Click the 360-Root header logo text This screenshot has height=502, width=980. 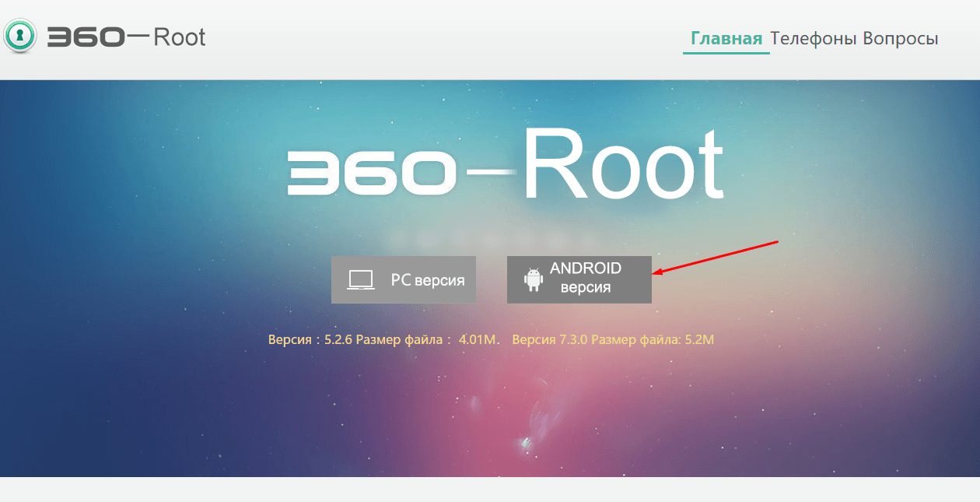[x=126, y=37]
